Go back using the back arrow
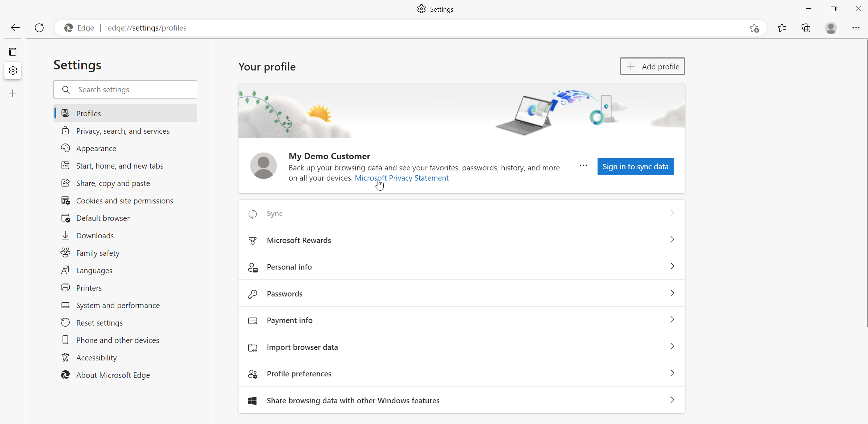The width and height of the screenshot is (868, 424). pos(15,28)
